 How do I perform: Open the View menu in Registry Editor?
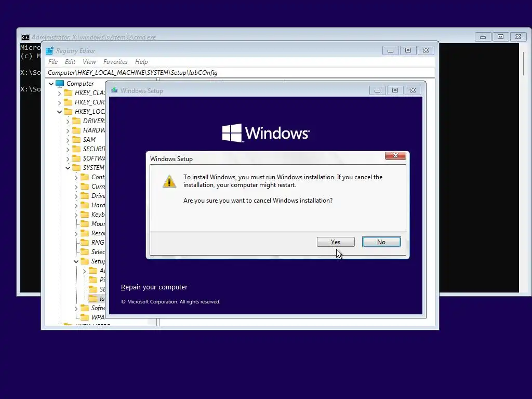tap(89, 62)
